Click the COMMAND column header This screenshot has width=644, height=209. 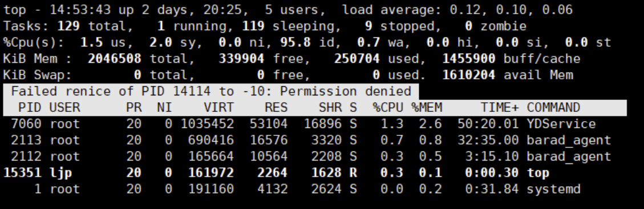coord(553,108)
